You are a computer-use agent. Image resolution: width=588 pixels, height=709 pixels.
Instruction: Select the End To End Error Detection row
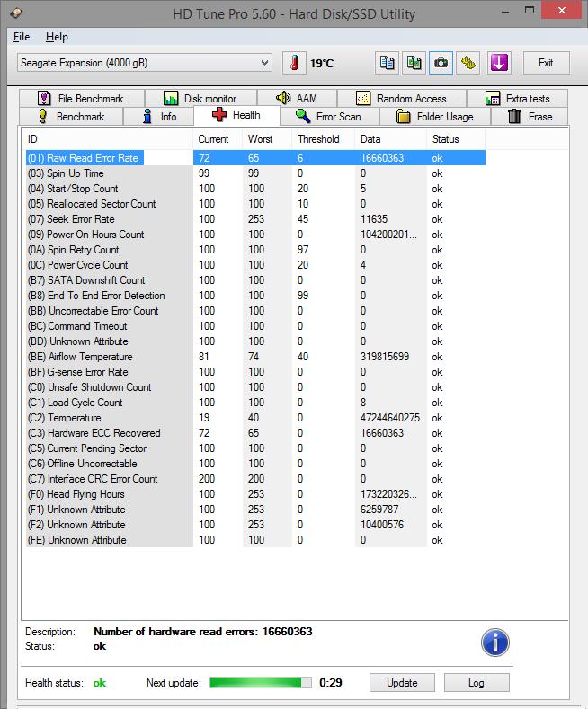[255, 296]
